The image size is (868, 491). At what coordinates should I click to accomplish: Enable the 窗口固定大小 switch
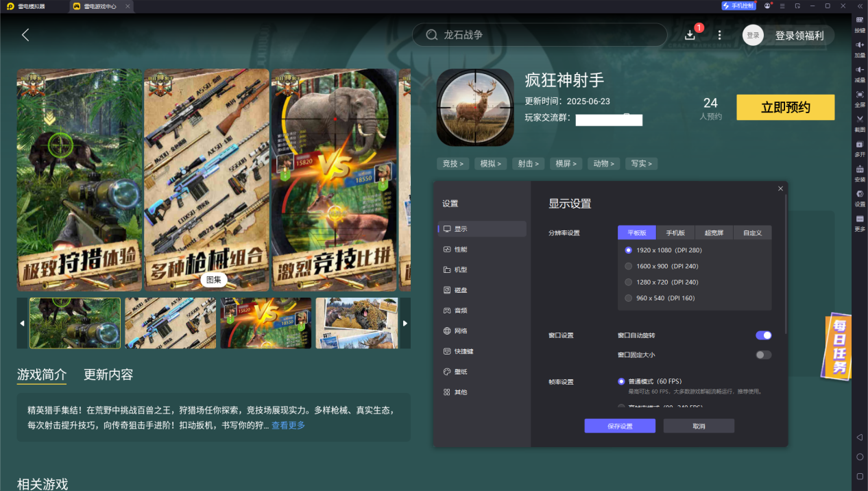click(764, 355)
